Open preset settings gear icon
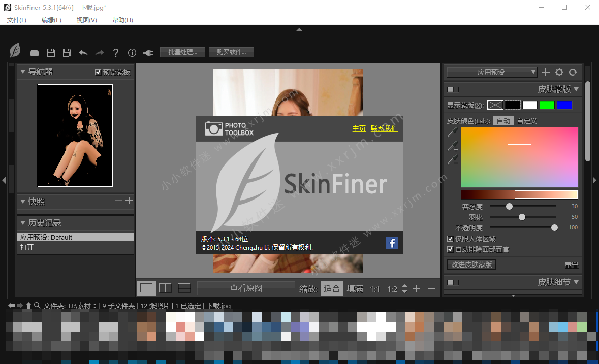This screenshot has height=364, width=599. pos(559,72)
